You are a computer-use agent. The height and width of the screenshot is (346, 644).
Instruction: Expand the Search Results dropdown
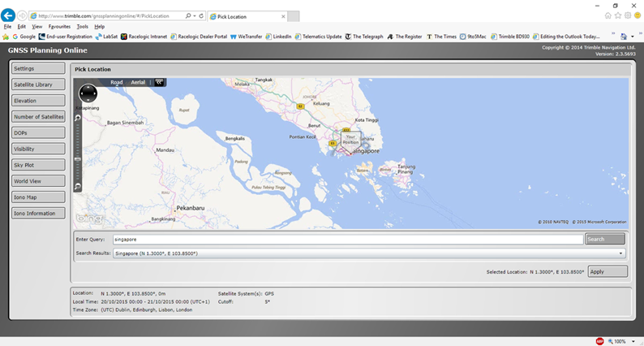pyautogui.click(x=620, y=253)
